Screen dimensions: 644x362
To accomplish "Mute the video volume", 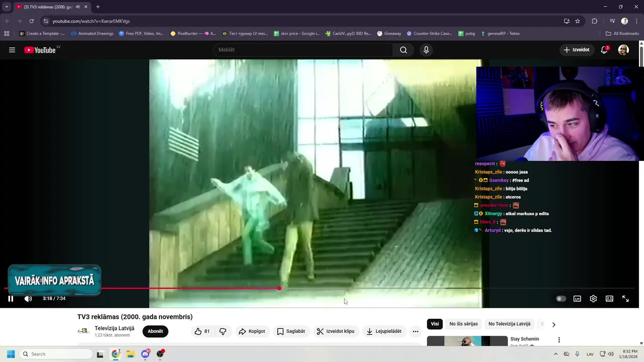I will point(28,299).
